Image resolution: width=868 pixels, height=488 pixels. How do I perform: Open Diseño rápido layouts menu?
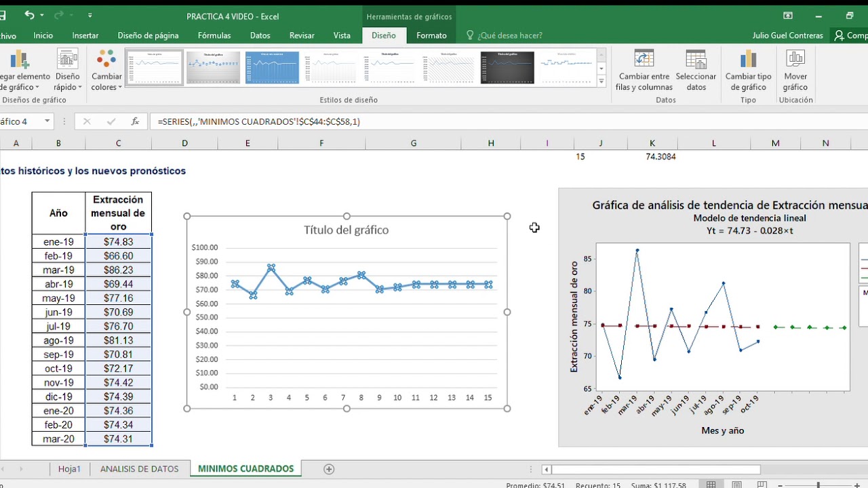pyautogui.click(x=68, y=70)
